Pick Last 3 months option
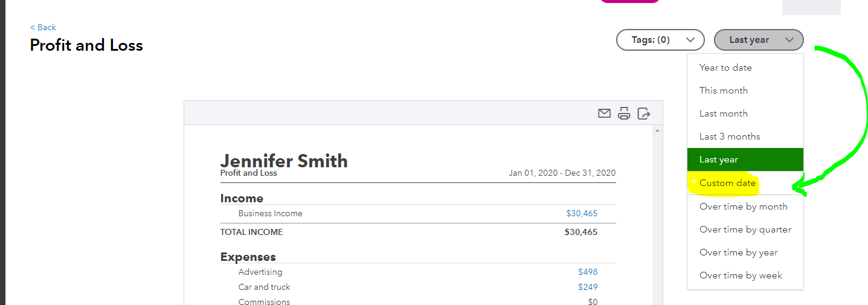 (730, 136)
